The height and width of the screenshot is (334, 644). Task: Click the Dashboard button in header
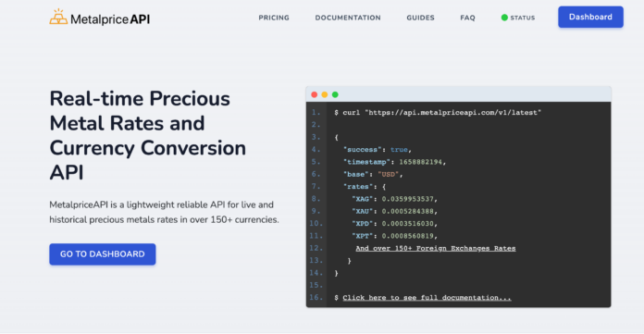tap(590, 18)
